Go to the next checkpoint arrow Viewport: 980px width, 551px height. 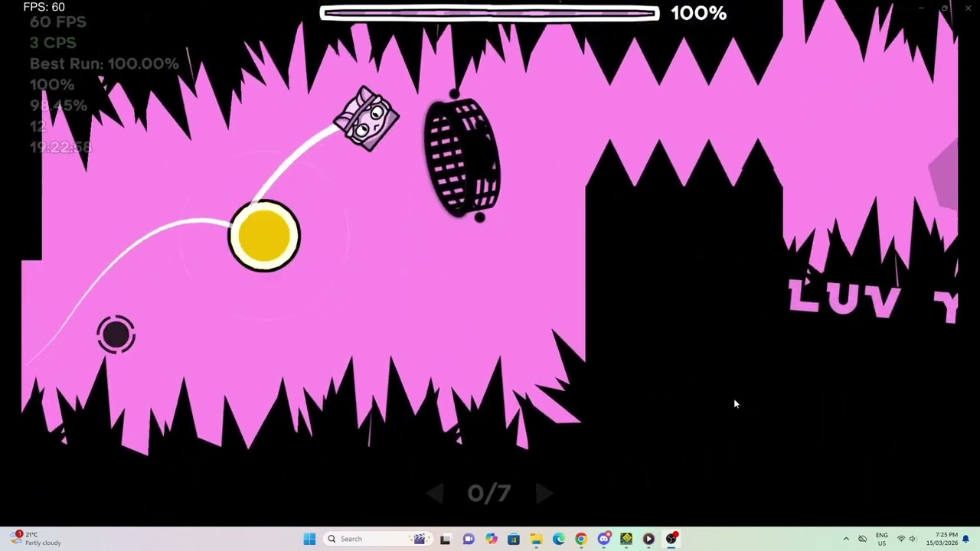544,494
